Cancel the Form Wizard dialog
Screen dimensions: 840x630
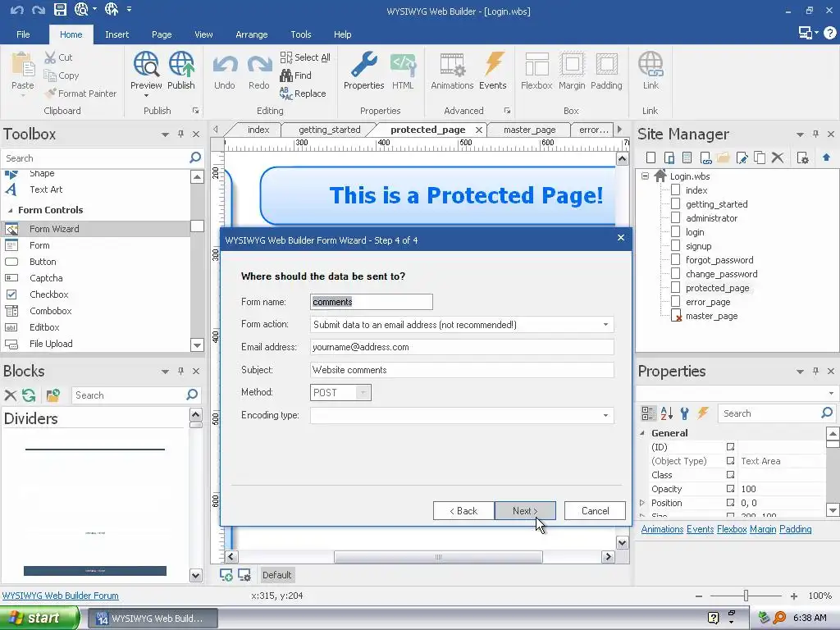tap(596, 511)
